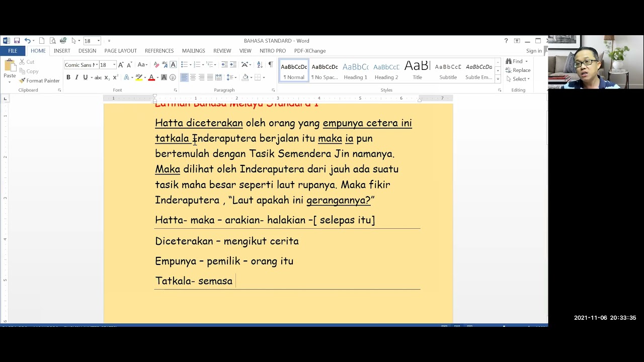644x362 pixels.
Task: Justify the paragraph text
Action: tap(210, 77)
